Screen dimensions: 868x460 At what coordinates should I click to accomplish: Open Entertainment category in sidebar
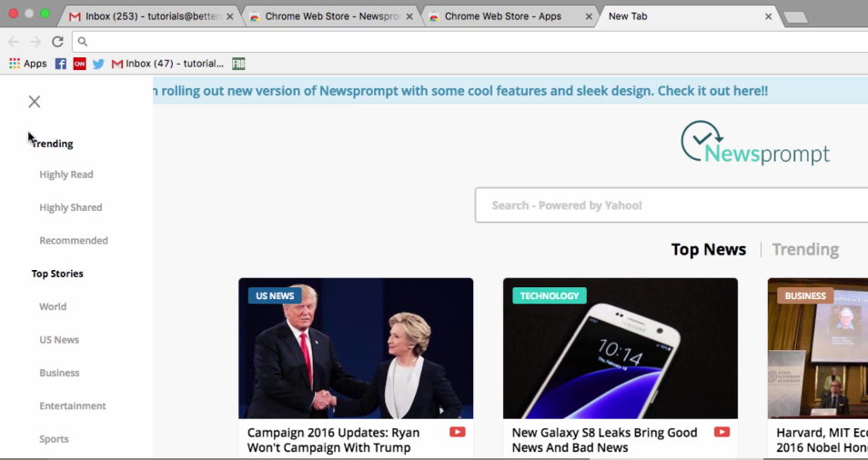tap(73, 405)
